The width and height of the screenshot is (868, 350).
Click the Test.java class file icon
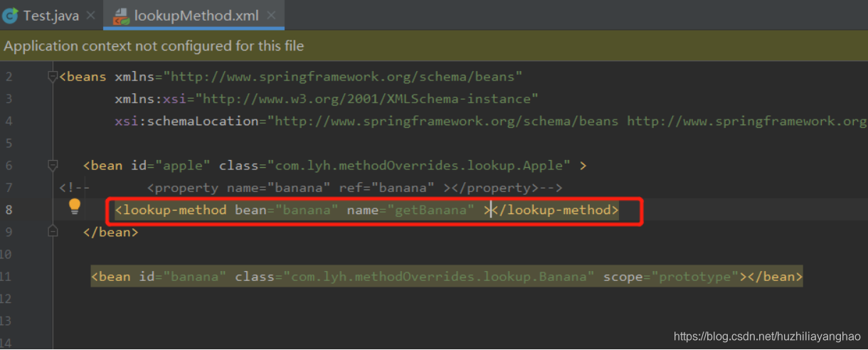[11, 15]
